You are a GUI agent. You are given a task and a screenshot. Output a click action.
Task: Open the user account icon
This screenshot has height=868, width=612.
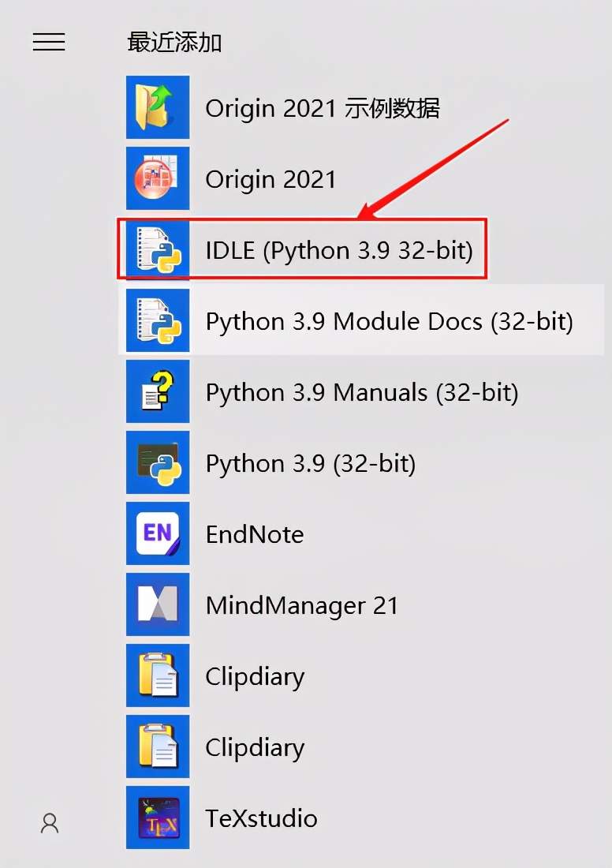point(50,823)
